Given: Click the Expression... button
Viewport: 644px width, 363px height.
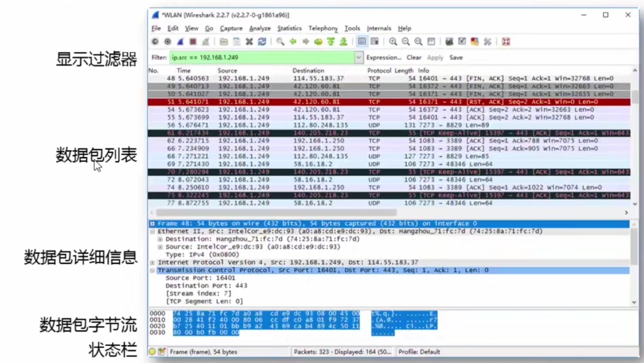Looking at the screenshot, I should [384, 58].
